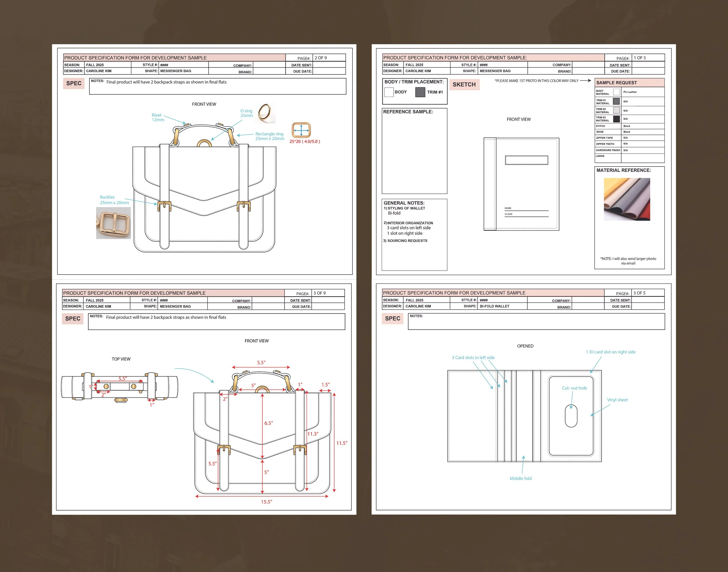Click the 'Rivet 12mm' callout label
This screenshot has height=572, width=728.
coord(158,117)
